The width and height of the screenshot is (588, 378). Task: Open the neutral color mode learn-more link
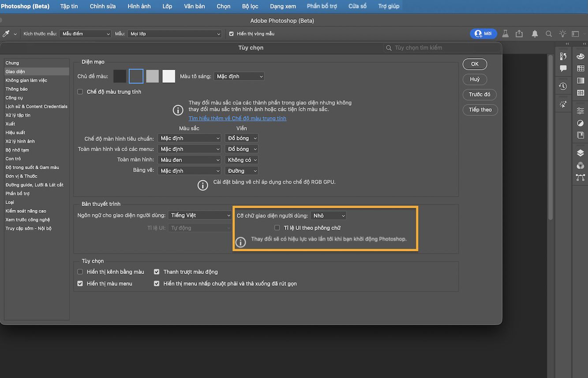[x=237, y=118]
